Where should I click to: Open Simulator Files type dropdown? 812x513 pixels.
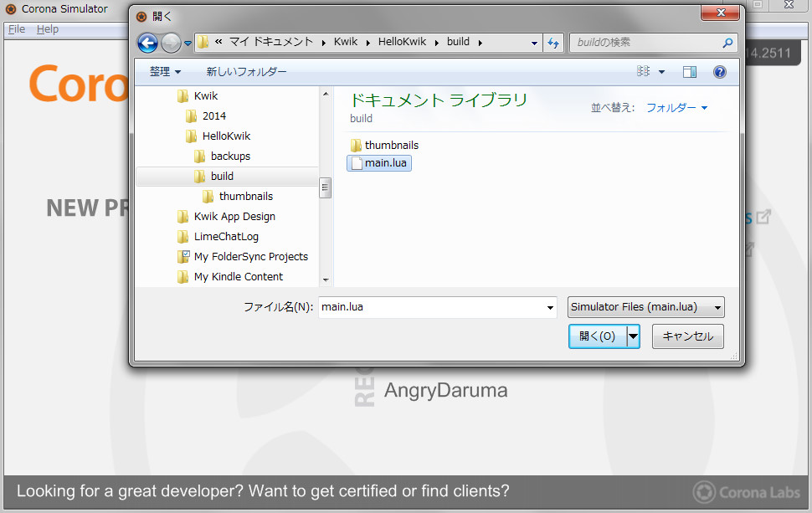pos(645,307)
